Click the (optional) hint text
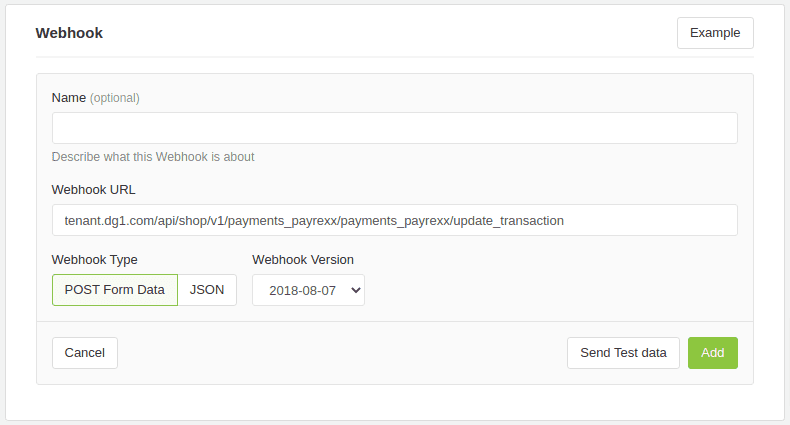The height and width of the screenshot is (425, 790). [x=115, y=98]
